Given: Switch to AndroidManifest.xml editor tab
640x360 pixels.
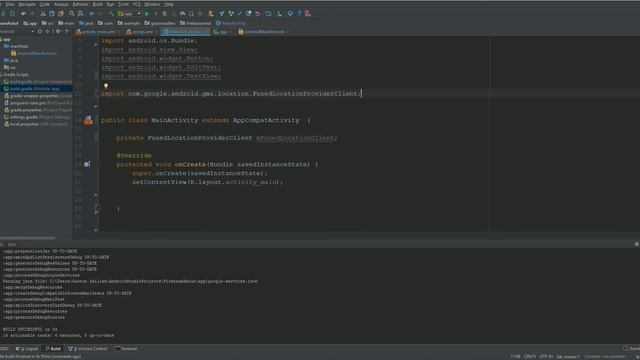Looking at the screenshot, I should click(262, 32).
